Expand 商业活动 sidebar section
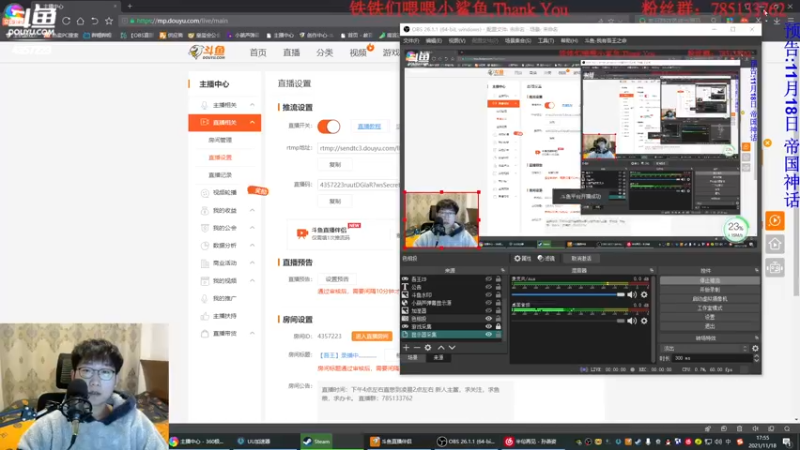This screenshot has width=800, height=450. pos(252,263)
